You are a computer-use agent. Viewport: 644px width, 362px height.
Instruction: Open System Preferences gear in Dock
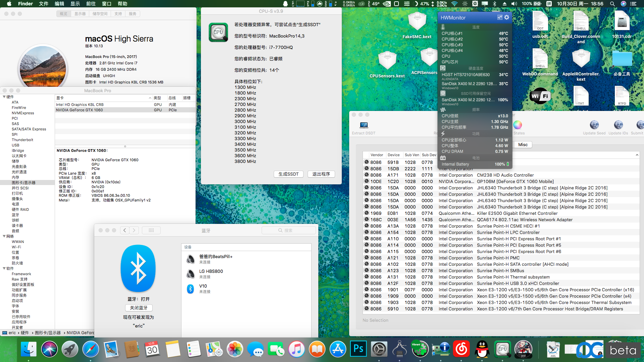pos(379,350)
